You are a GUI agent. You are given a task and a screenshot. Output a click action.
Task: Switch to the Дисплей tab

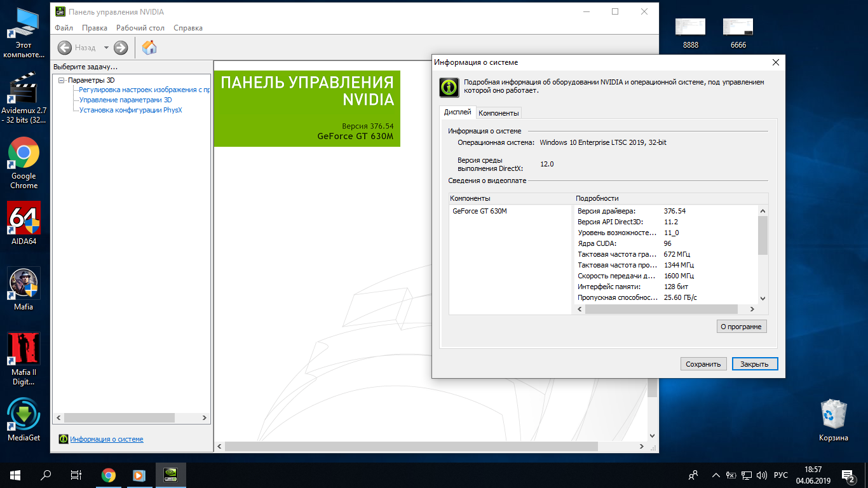point(458,112)
